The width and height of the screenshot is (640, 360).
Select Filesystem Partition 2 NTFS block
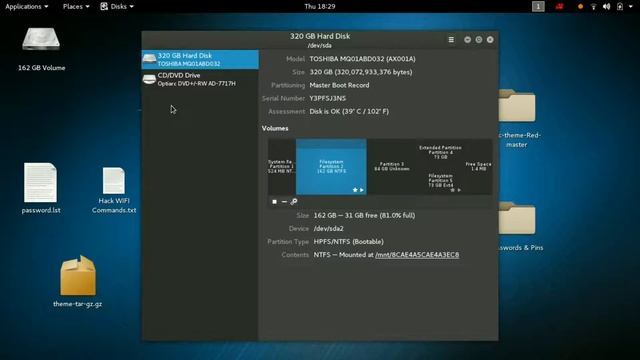coord(331,167)
